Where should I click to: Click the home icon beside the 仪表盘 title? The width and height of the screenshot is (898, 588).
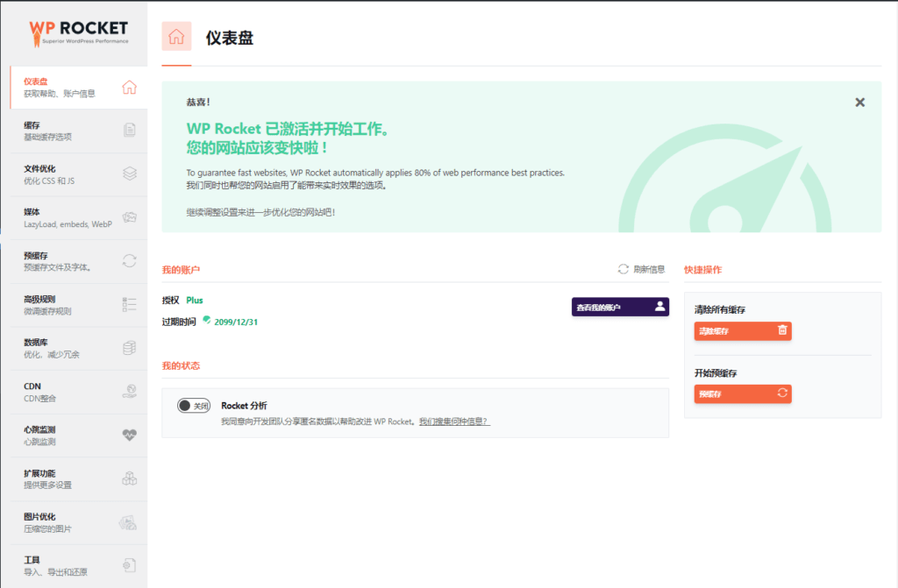pos(176,37)
